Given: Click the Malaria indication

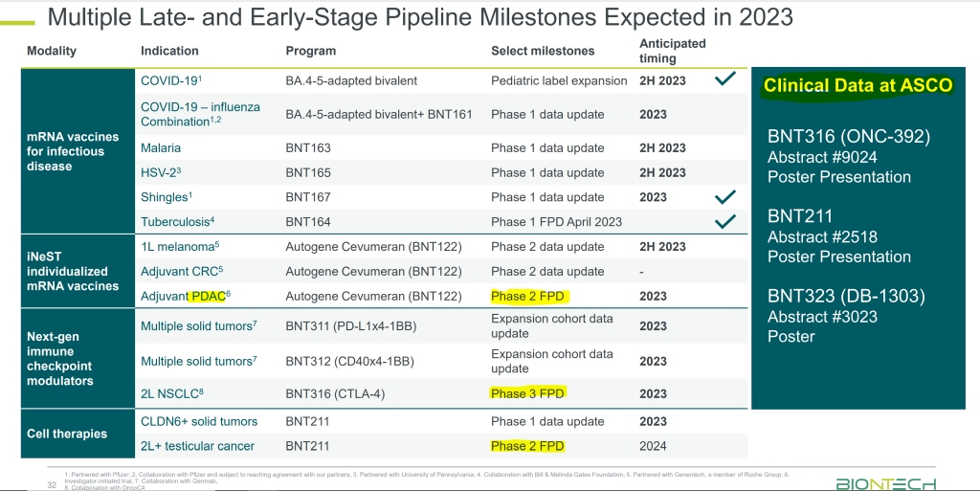Looking at the screenshot, I should point(161,148).
